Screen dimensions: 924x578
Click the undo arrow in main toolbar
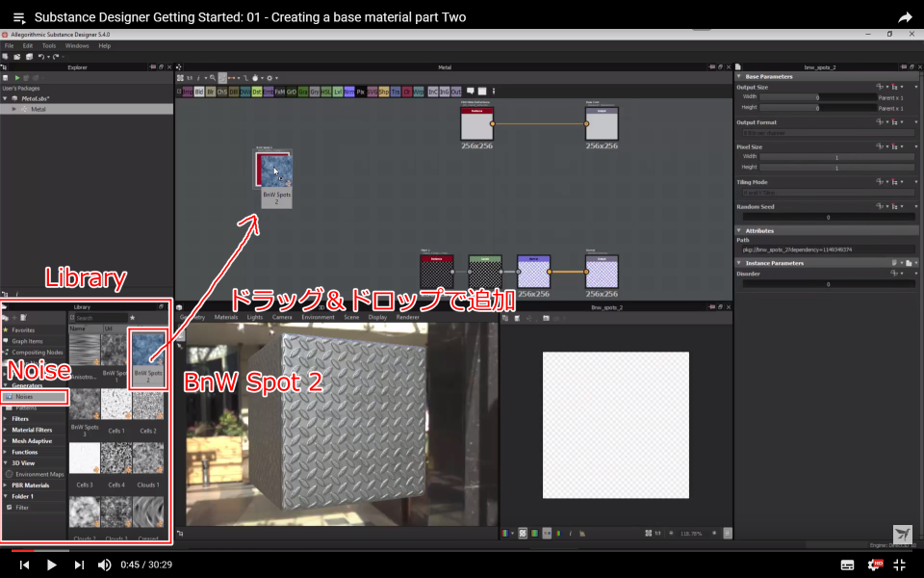(41, 57)
